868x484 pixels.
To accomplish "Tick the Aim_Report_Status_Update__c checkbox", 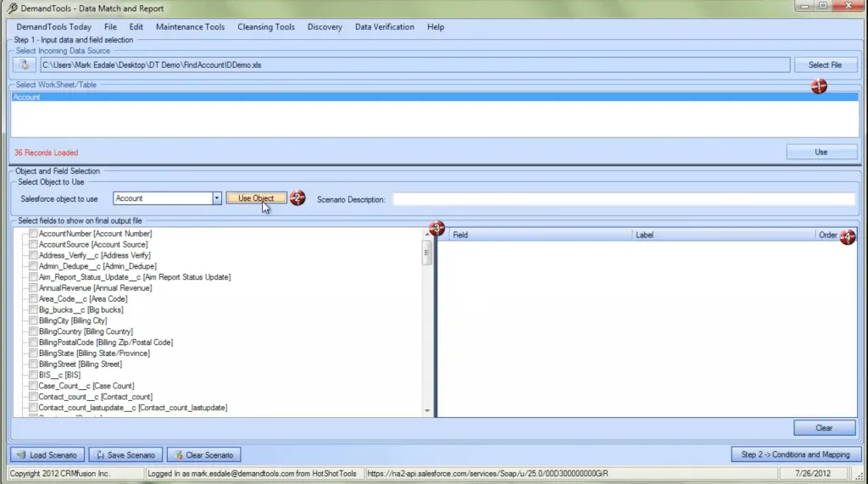I will pyautogui.click(x=33, y=277).
